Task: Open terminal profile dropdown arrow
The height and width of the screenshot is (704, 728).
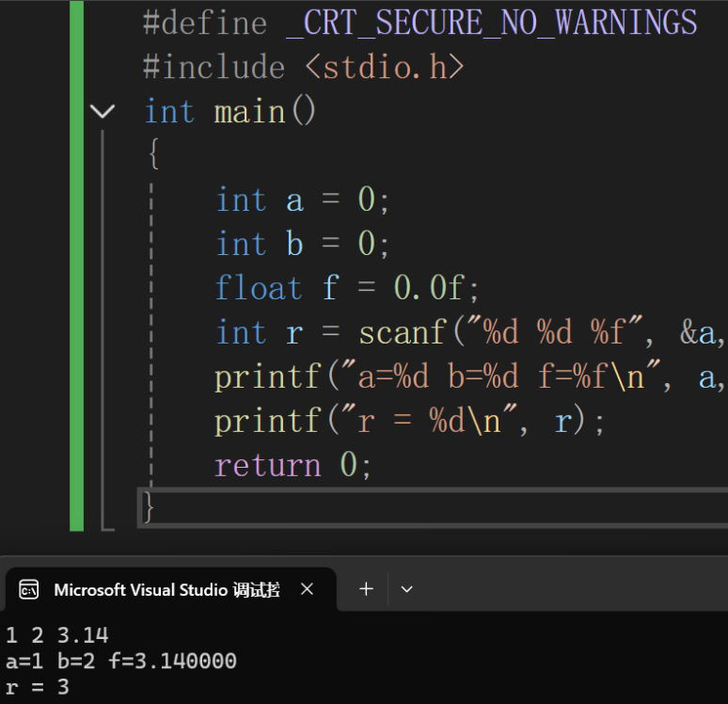Action: (x=406, y=589)
